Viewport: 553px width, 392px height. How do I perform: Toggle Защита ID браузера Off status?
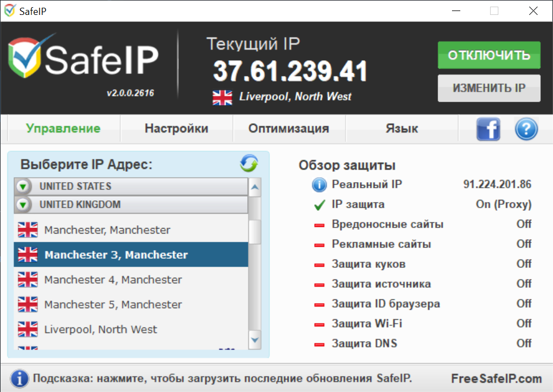point(524,304)
